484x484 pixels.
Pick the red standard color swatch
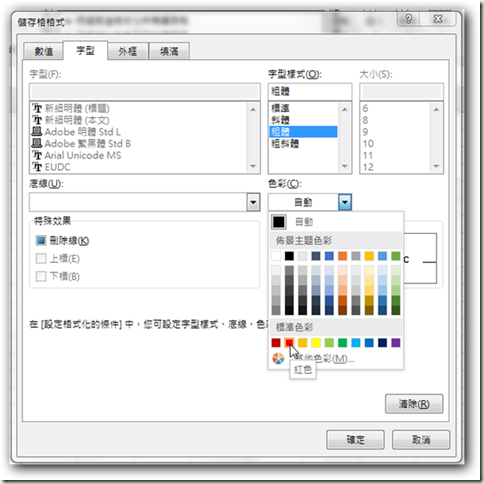pyautogui.click(x=289, y=343)
